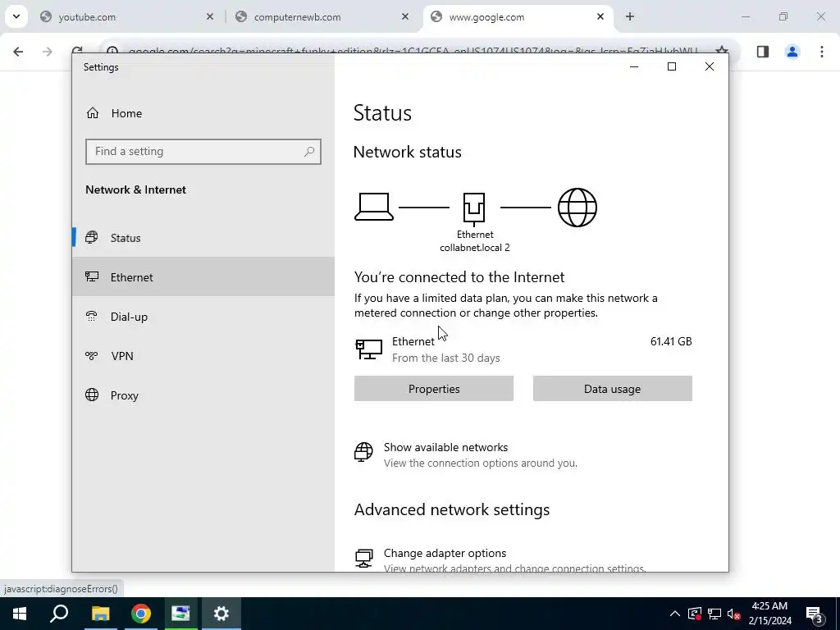Screen dimensions: 840x630
Task: Open File Explorer from taskbar
Action: point(100,614)
